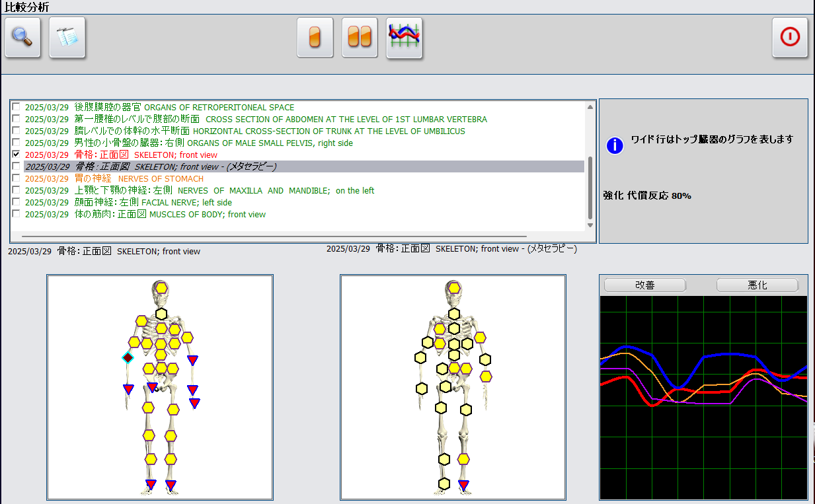Image resolution: width=815 pixels, height=504 pixels.
Task: Click the red power exit icon
Action: [x=790, y=38]
